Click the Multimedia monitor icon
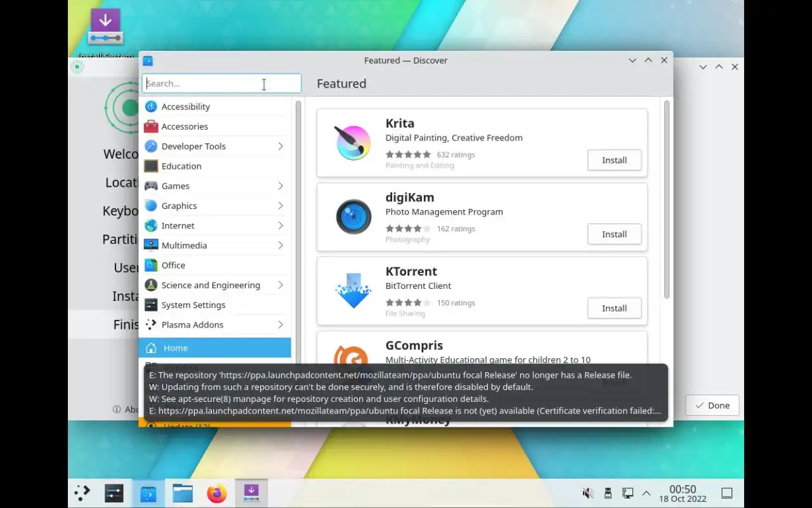 pos(151,245)
